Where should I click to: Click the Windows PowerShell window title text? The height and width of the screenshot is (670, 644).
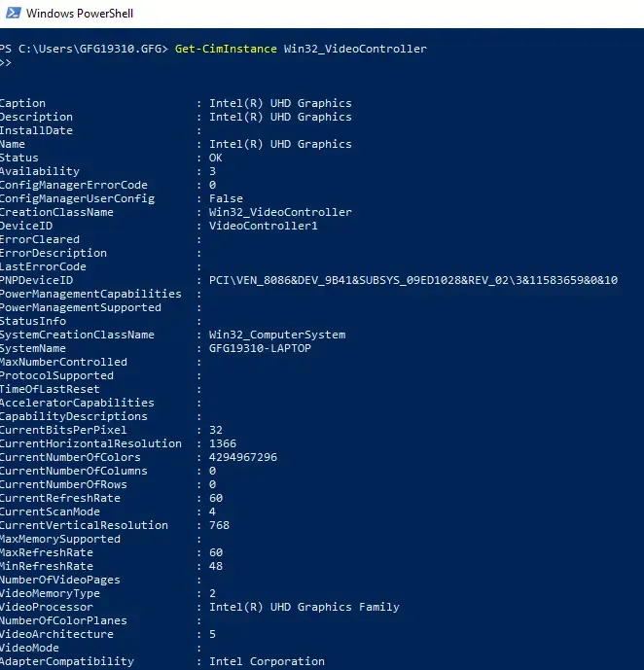(x=80, y=14)
